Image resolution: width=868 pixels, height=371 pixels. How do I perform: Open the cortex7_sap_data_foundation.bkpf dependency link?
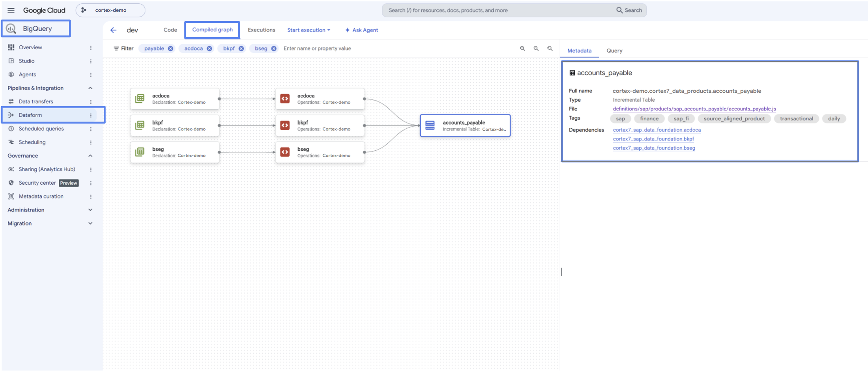click(x=653, y=139)
